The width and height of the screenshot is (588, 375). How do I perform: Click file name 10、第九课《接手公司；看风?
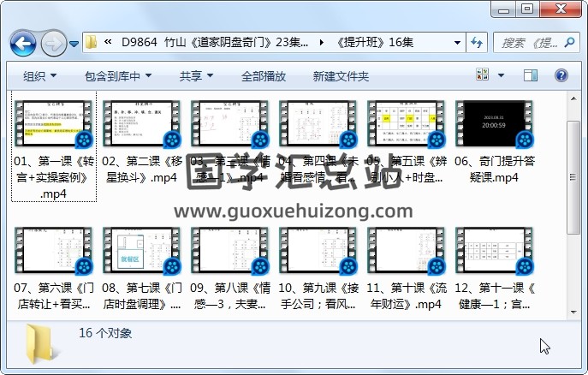click(318, 296)
